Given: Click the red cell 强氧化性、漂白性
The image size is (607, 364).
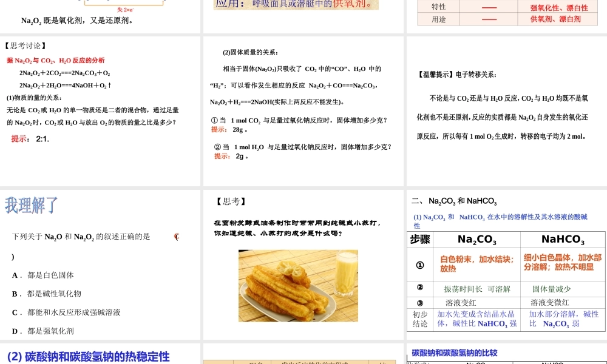Looking at the screenshot, I should coord(559,8).
